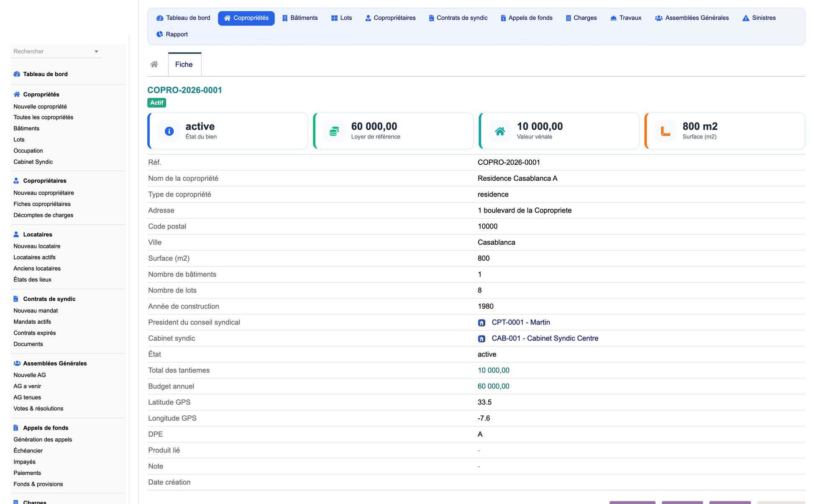The image size is (814, 504).
Task: Open Anciens locataires in sidebar
Action: coord(37,269)
